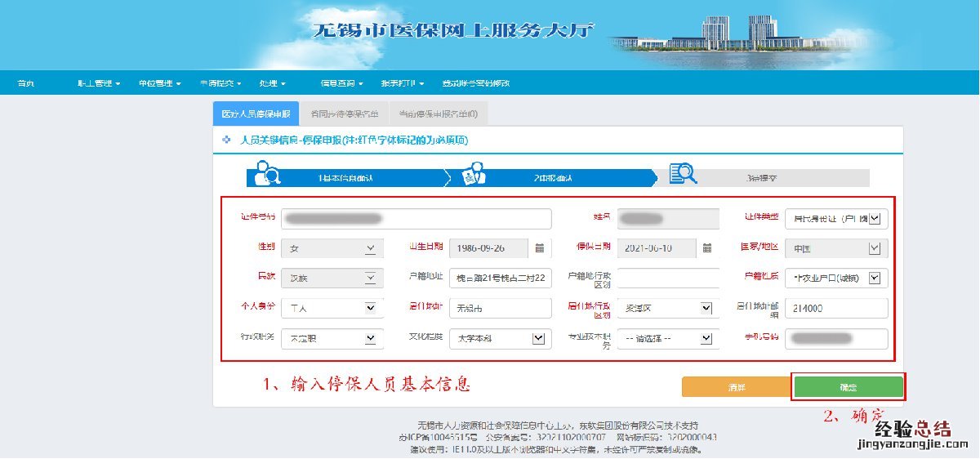The height and width of the screenshot is (459, 980).
Task: Click the green 确定 button
Action: click(x=849, y=387)
